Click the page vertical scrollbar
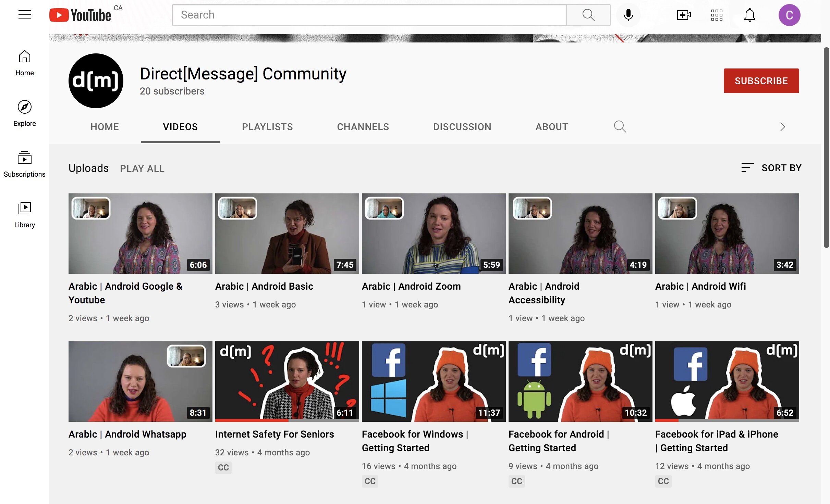 click(826, 147)
